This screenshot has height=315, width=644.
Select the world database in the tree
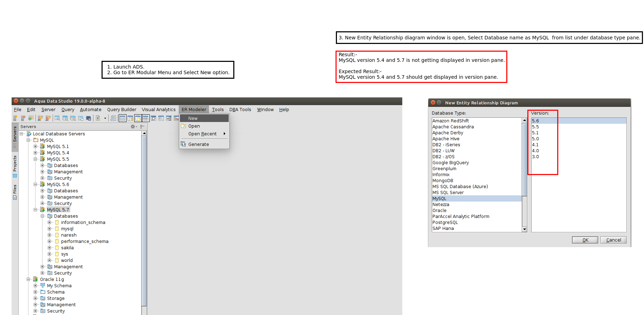point(67,261)
